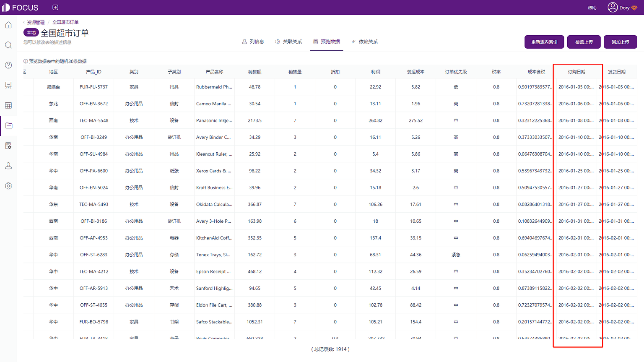Click the 累加上传 button
644x362 pixels.
click(620, 42)
